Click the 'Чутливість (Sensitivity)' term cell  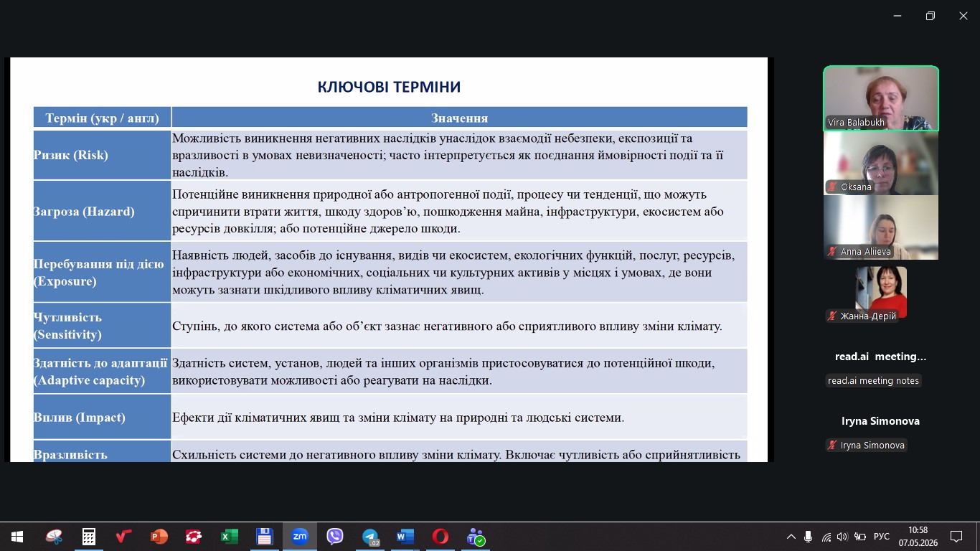103,325
